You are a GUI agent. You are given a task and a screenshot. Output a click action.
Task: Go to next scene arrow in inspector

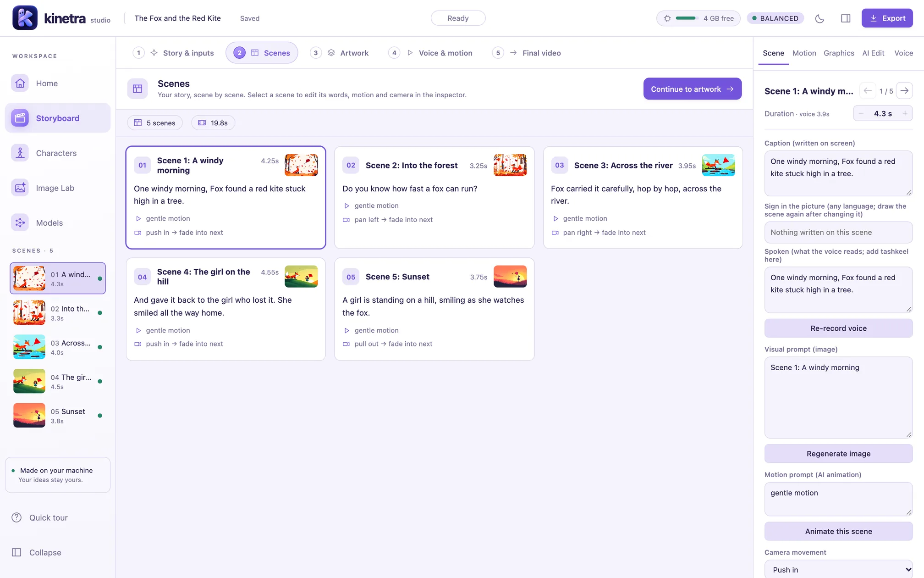(x=904, y=91)
